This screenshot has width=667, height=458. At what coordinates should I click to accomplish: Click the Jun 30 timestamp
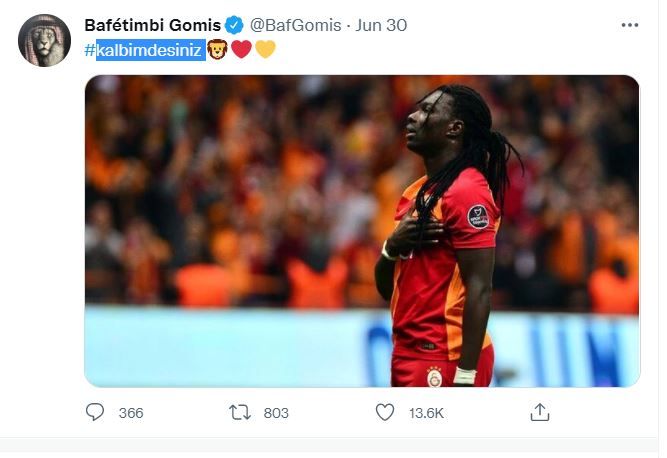coord(381,25)
